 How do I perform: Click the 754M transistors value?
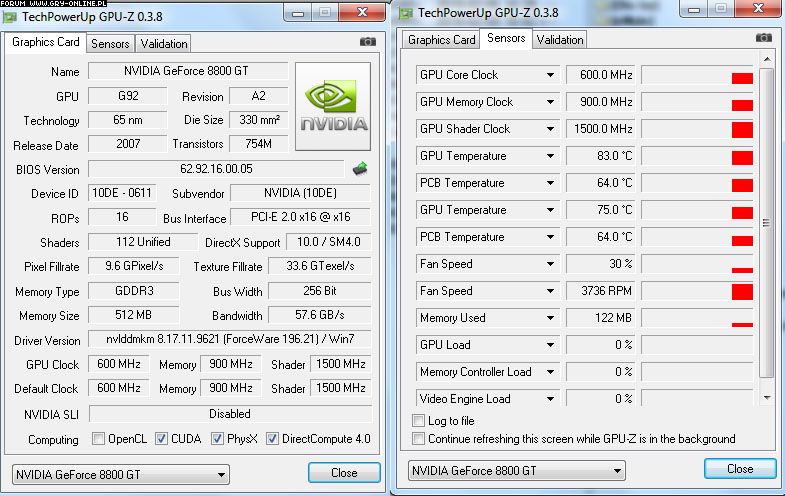(259, 144)
